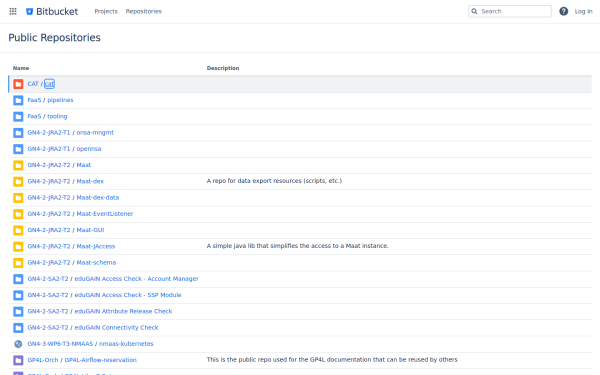Open the Maat-schema repository link
This screenshot has height=375, width=600.
pos(96,262)
